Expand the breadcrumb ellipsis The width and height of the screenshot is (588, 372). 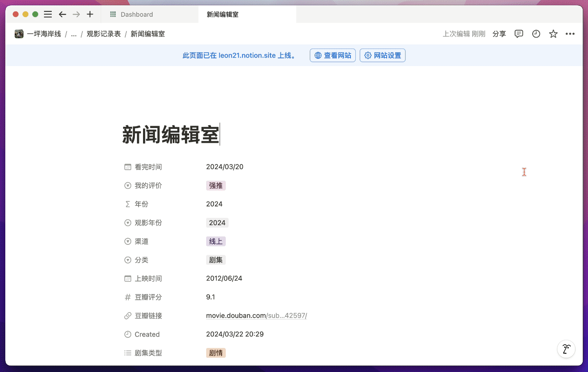[74, 34]
